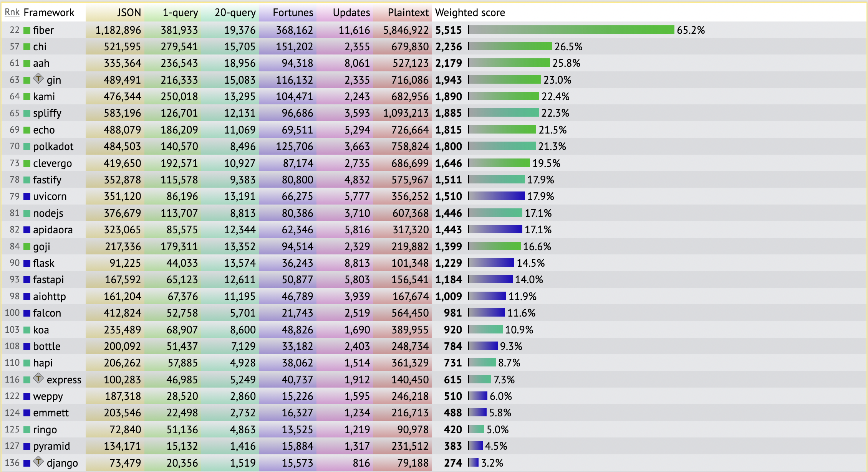Click the teal square next to koa
The height and width of the screenshot is (472, 868).
27,330
